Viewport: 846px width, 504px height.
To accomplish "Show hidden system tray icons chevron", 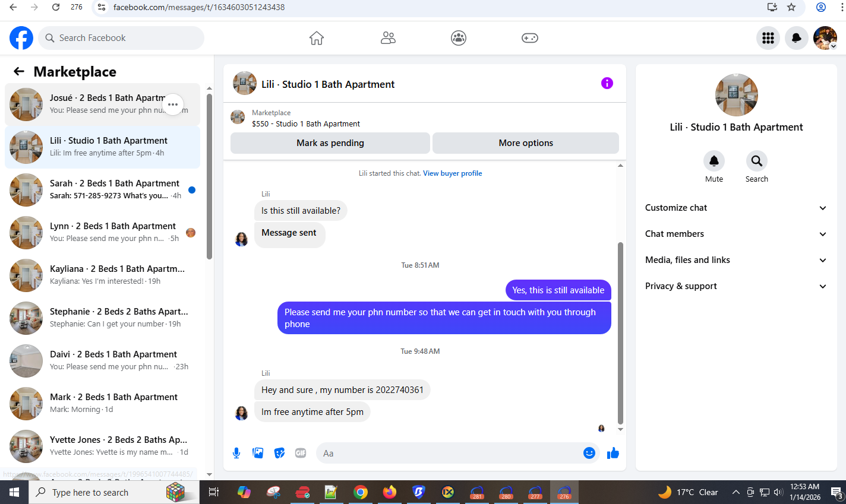I will coord(735,492).
